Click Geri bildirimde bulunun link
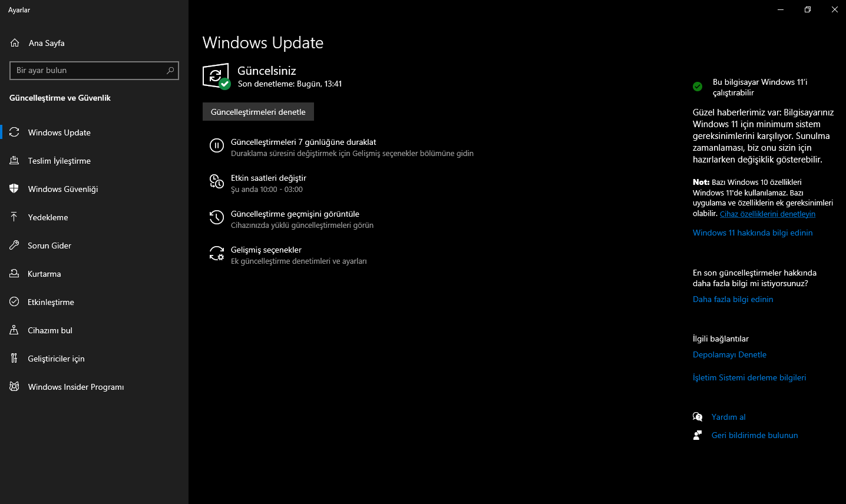This screenshot has width=846, height=504. (755, 435)
